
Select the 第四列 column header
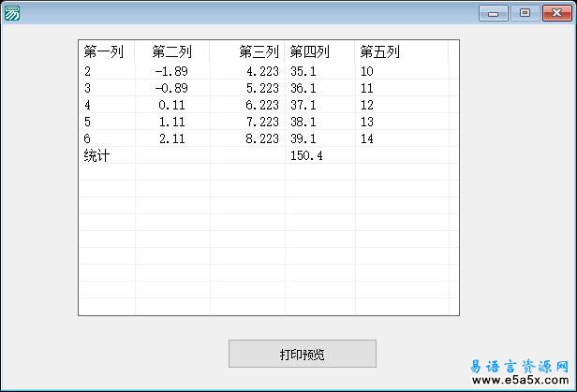pyautogui.click(x=310, y=52)
